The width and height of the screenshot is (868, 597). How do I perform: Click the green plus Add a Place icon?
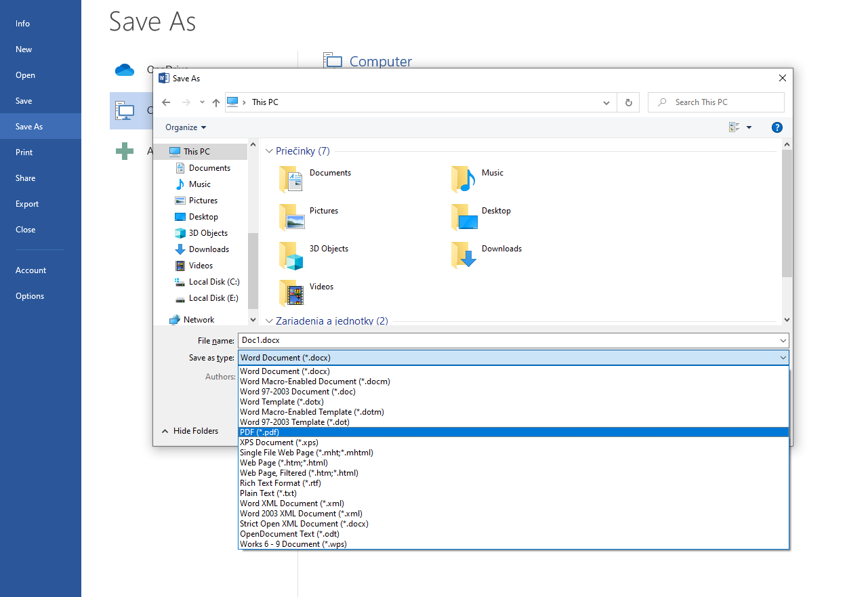point(125,151)
